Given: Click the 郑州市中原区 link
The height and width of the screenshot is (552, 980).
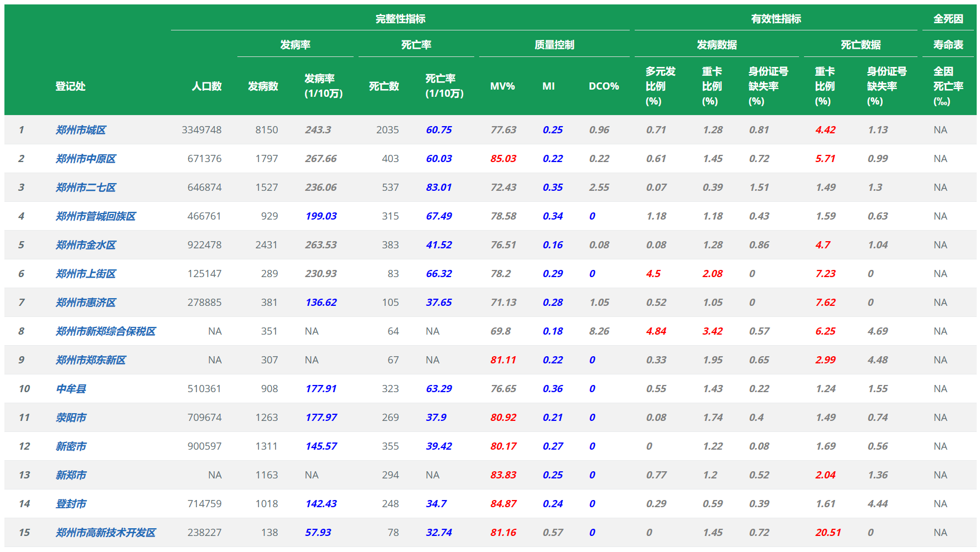Looking at the screenshot, I should coord(86,159).
